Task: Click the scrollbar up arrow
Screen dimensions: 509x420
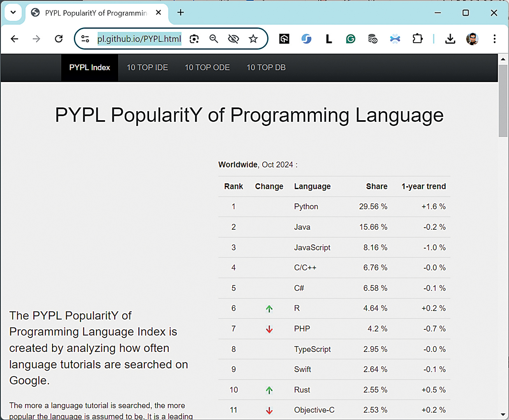Action: point(503,59)
